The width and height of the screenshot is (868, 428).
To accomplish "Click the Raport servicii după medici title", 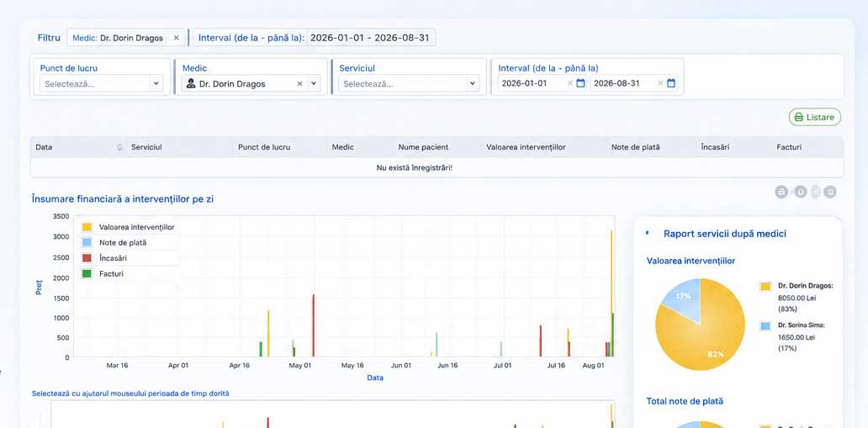I will (725, 234).
